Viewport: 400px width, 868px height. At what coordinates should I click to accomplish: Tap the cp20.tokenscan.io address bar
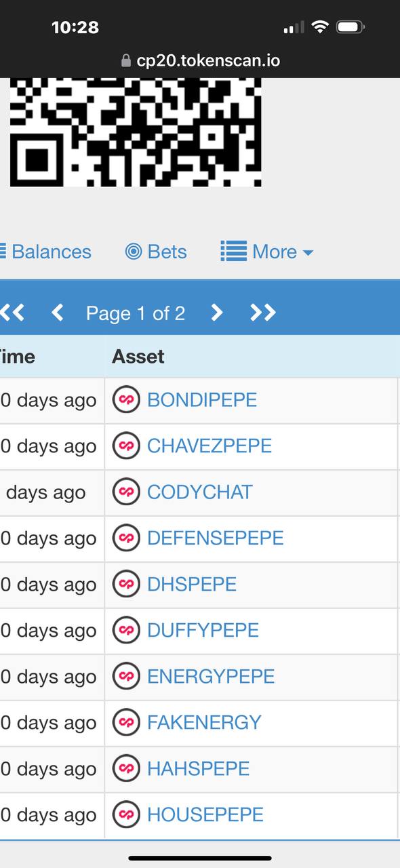pyautogui.click(x=200, y=61)
